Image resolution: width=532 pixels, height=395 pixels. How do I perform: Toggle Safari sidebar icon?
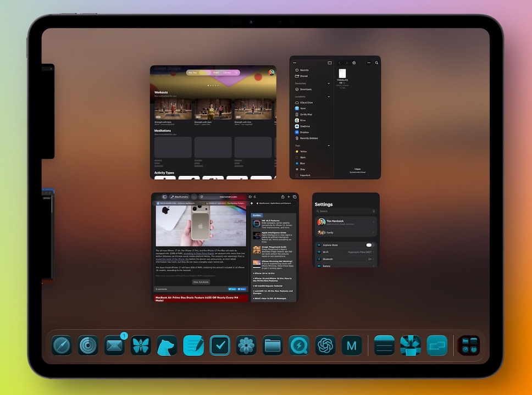point(164,197)
